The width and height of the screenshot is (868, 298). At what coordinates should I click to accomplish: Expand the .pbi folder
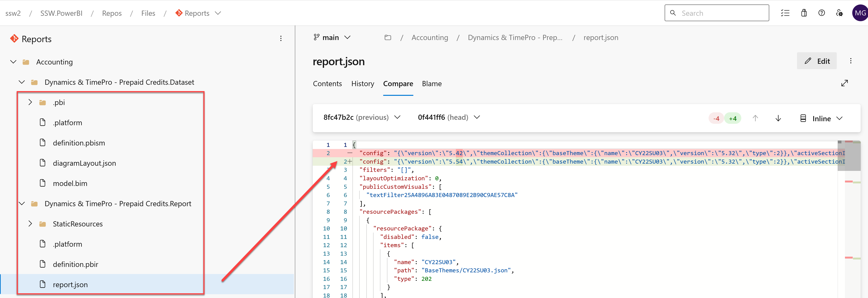click(x=30, y=102)
